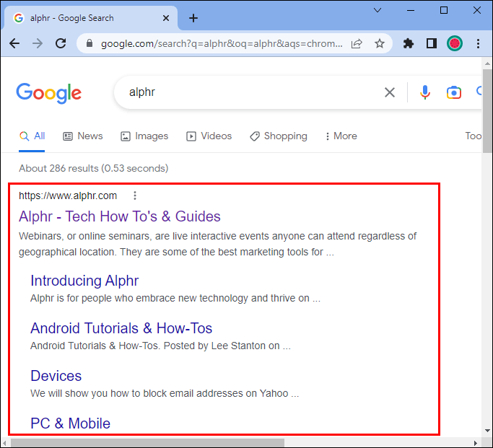Screen dimensions: 493x448
Task: Open the Devices sitelink
Action: 56,376
